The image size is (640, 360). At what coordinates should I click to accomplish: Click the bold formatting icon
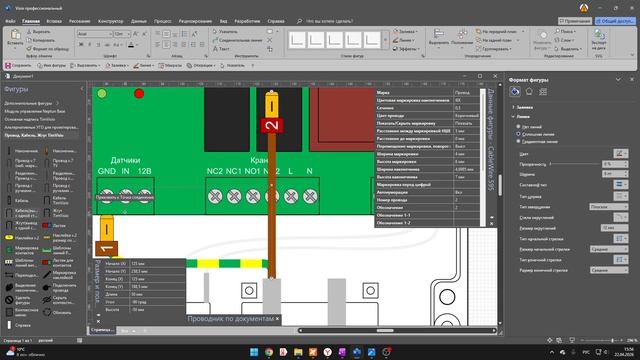coord(81,44)
